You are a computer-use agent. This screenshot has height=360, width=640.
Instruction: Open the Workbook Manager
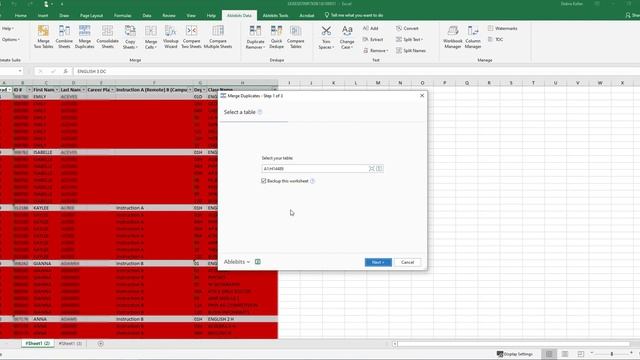click(x=453, y=37)
